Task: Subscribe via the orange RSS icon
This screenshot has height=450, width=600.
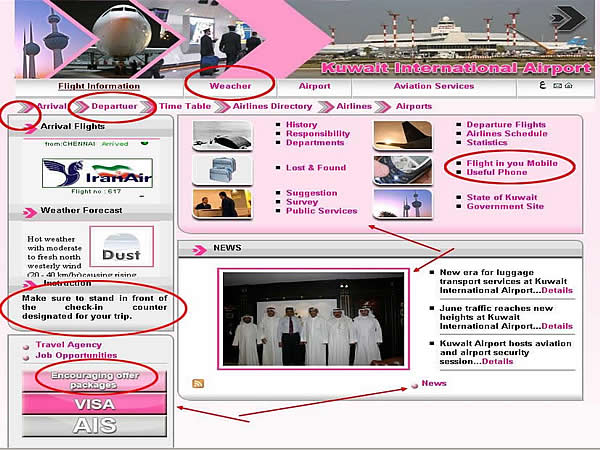Action: point(198,383)
